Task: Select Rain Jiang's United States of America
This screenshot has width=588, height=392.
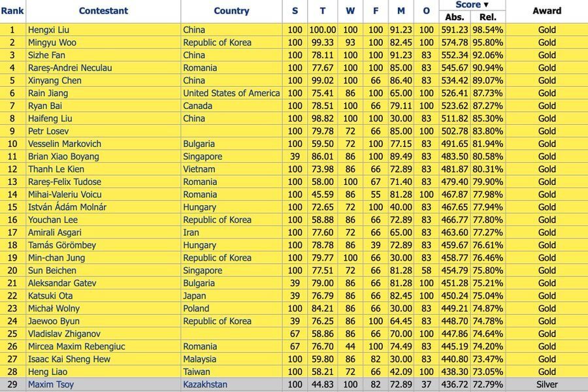Action: [231, 93]
